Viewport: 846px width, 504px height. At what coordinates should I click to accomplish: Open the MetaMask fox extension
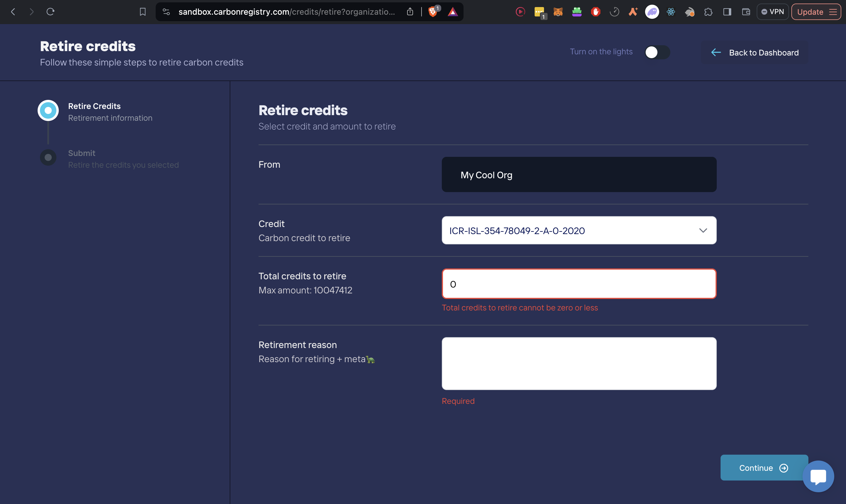558,12
